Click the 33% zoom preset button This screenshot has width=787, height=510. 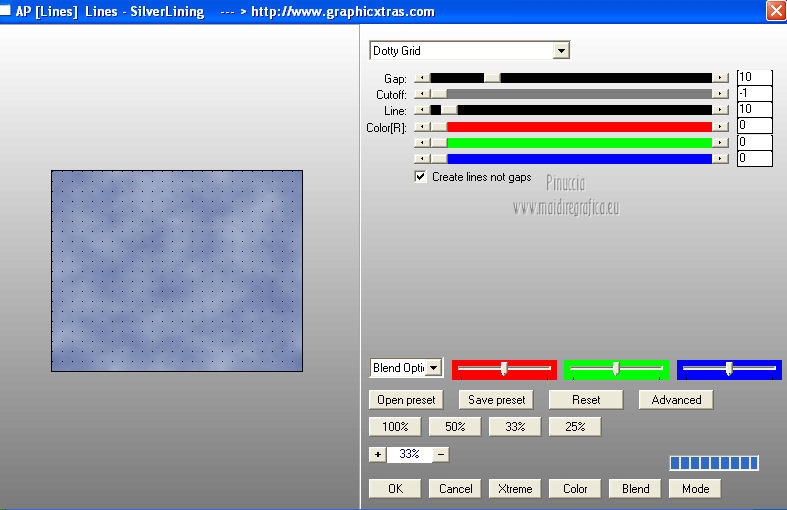pyautogui.click(x=515, y=427)
